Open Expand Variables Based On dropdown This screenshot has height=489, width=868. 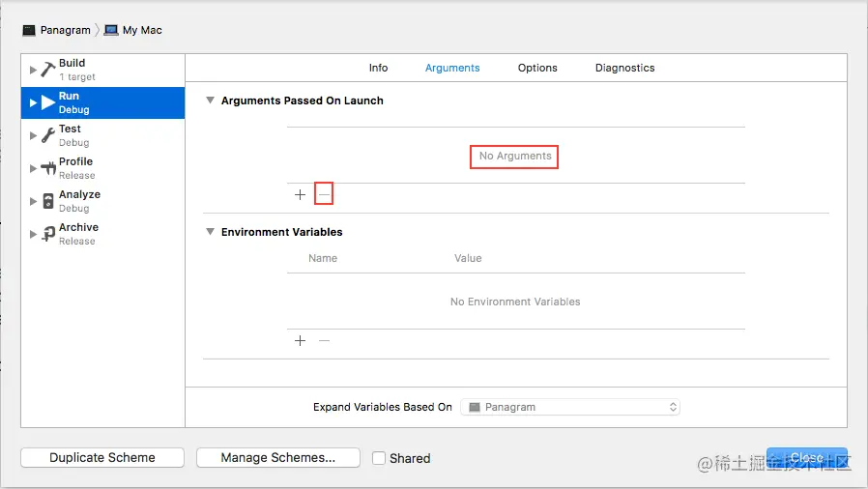[570, 407]
